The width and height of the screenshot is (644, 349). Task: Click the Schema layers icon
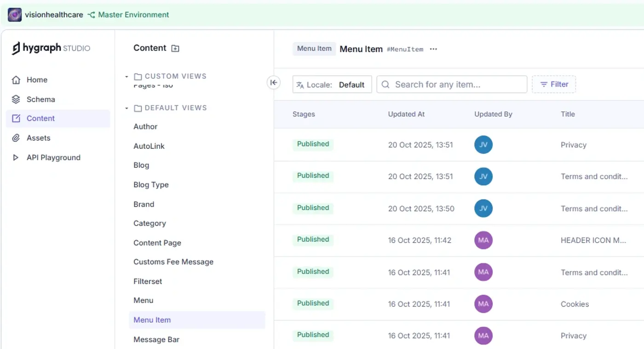[x=16, y=99]
